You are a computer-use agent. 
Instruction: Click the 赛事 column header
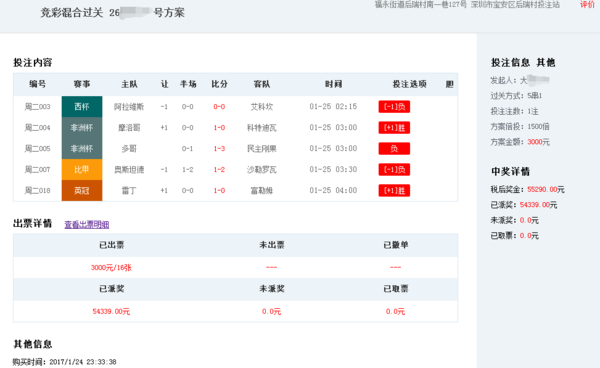pyautogui.click(x=82, y=84)
